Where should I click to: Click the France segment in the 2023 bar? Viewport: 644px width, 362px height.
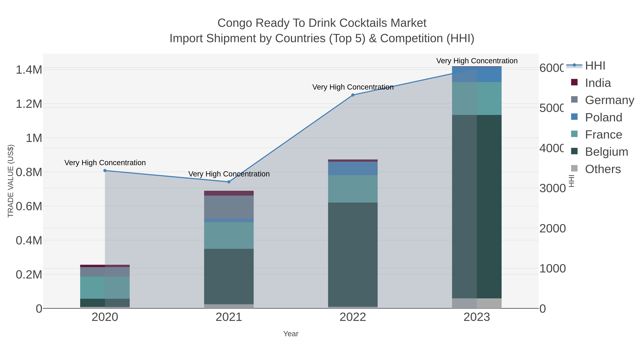point(477,98)
